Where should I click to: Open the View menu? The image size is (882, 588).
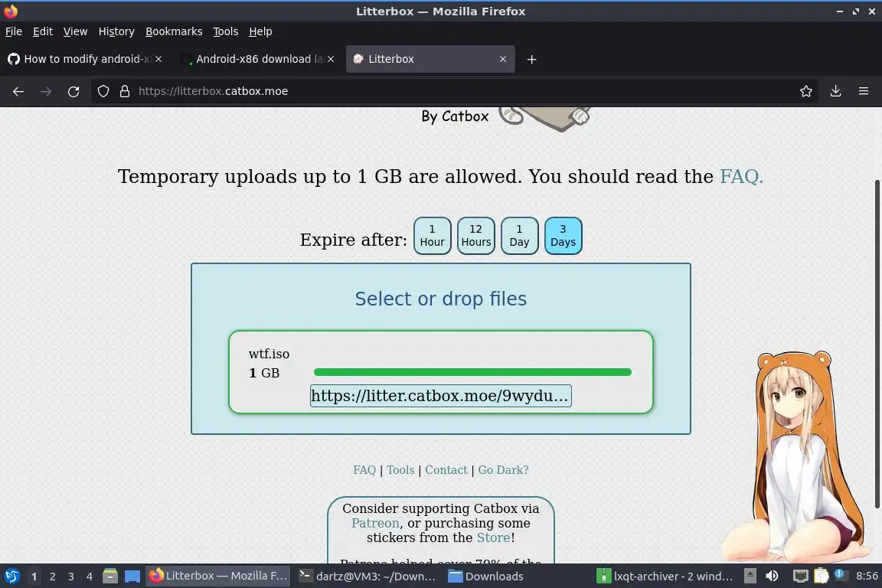point(75,31)
